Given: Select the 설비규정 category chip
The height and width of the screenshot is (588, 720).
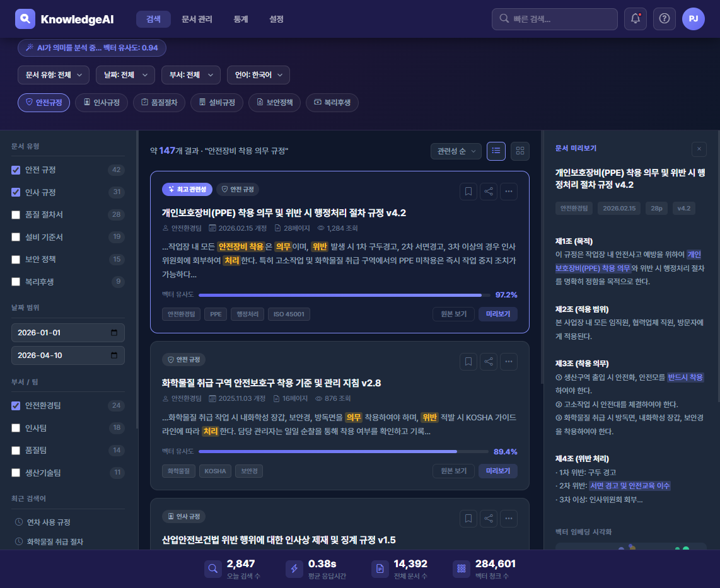Looking at the screenshot, I should [217, 102].
